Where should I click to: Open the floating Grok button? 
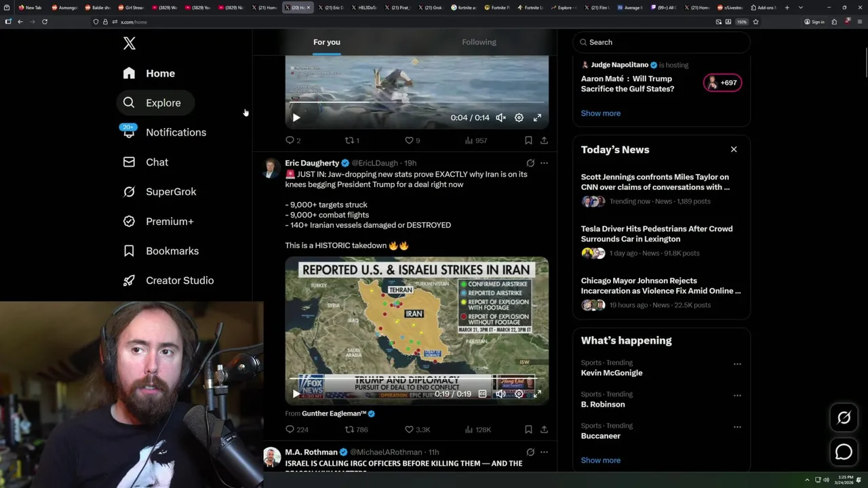click(844, 418)
